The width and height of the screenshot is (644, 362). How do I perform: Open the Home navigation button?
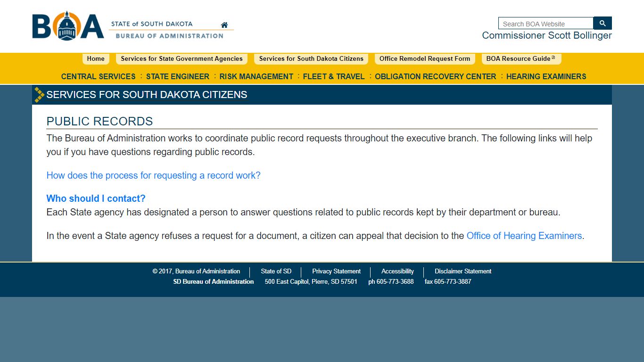coord(96,59)
